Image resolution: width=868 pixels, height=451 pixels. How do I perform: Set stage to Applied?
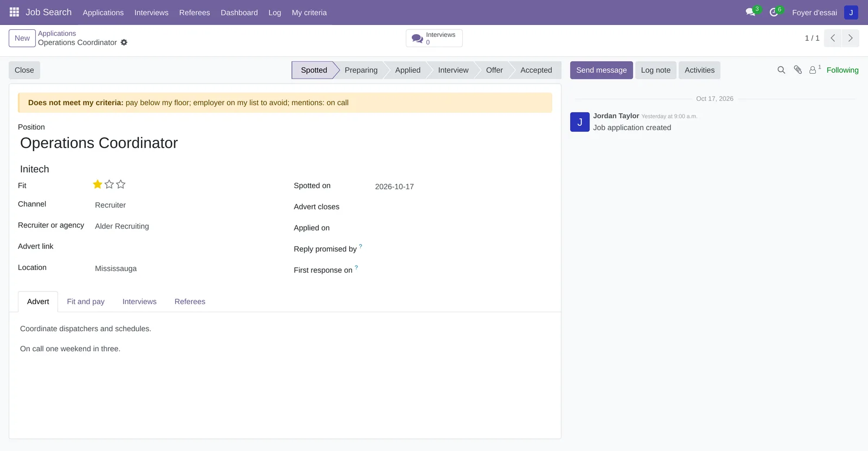point(407,70)
